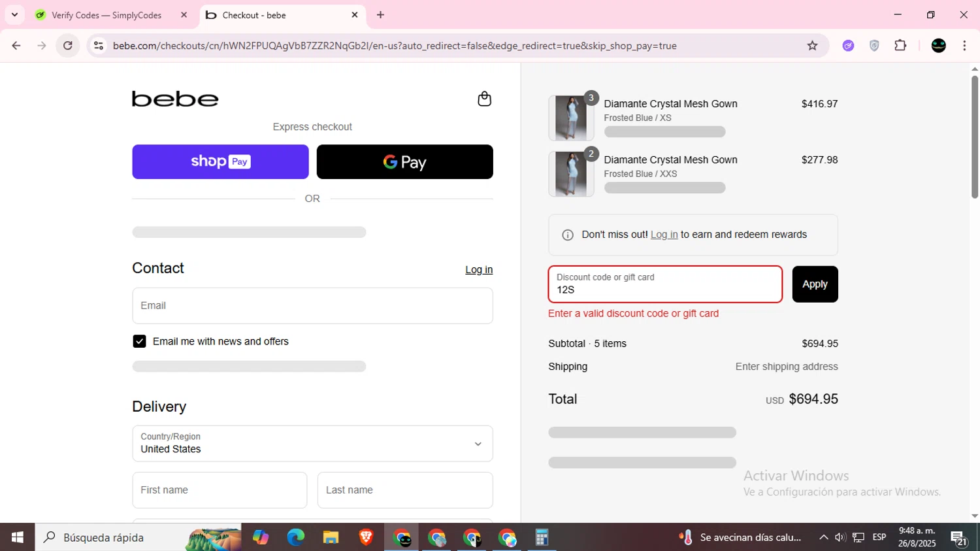Click the bebe logo
This screenshot has width=980, height=551.
[175, 99]
